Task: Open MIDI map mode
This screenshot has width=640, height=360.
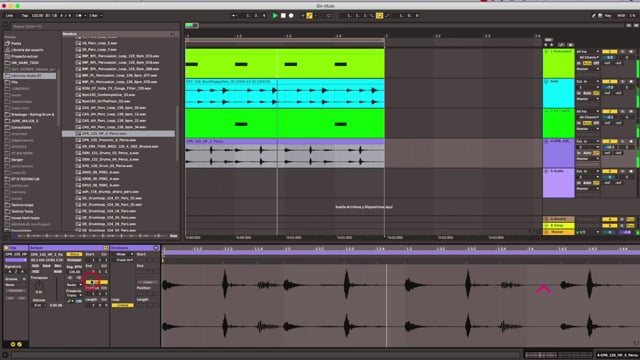Action: (621, 16)
